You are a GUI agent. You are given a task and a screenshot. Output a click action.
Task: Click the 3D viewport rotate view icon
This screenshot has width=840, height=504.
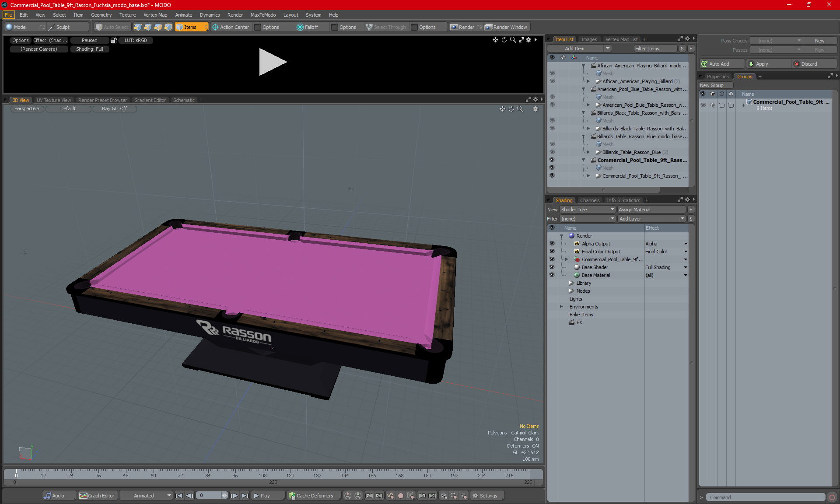511,109
